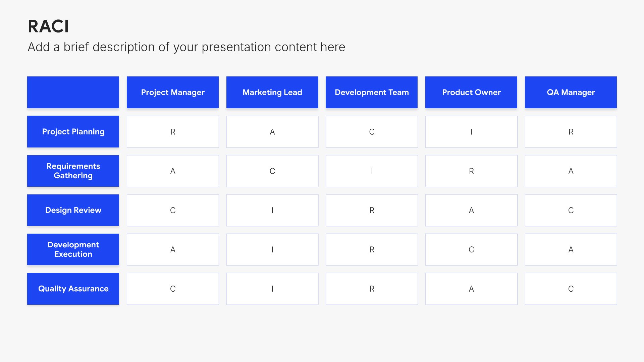Select the RACI title text
Screen dimensions: 644x362
(48, 26)
